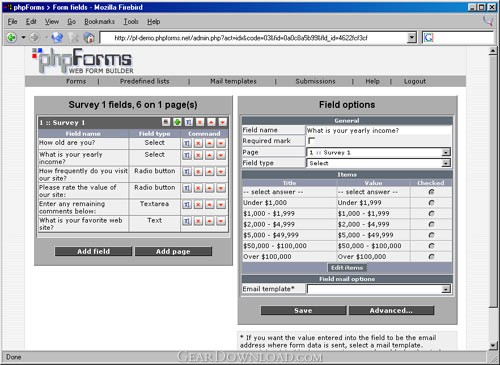Toggle the Required mark checkbox

311,141
